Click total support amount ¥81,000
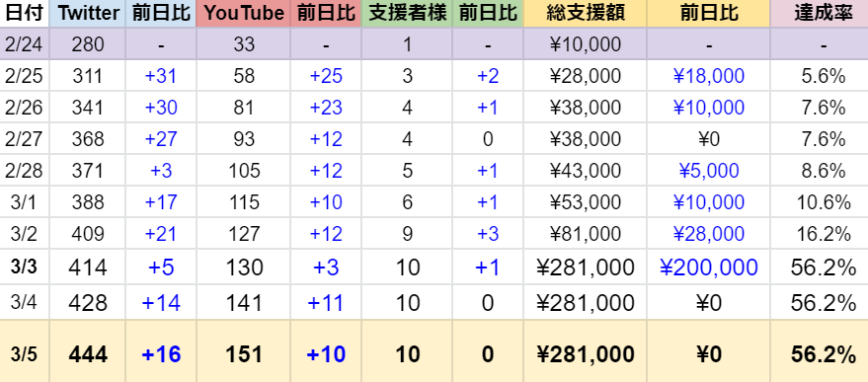Image resolution: width=868 pixels, height=382 pixels. (585, 233)
